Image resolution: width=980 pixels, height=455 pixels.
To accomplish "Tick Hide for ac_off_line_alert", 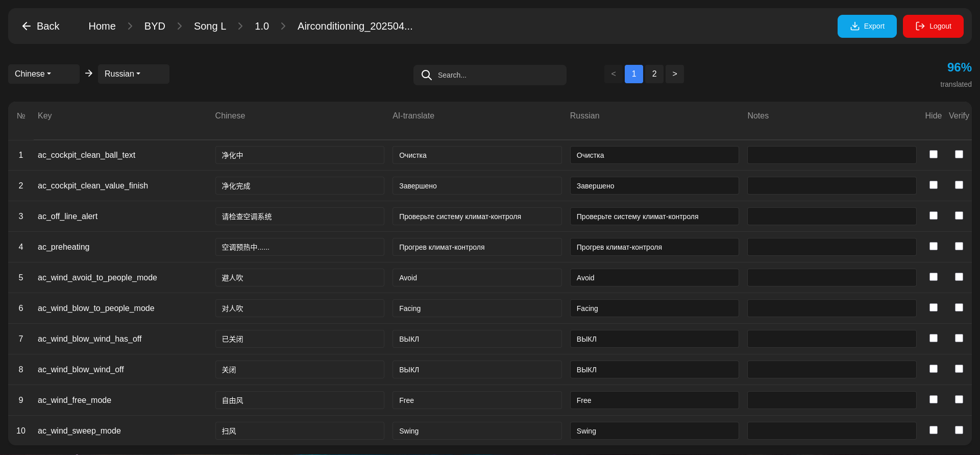I will (x=934, y=215).
